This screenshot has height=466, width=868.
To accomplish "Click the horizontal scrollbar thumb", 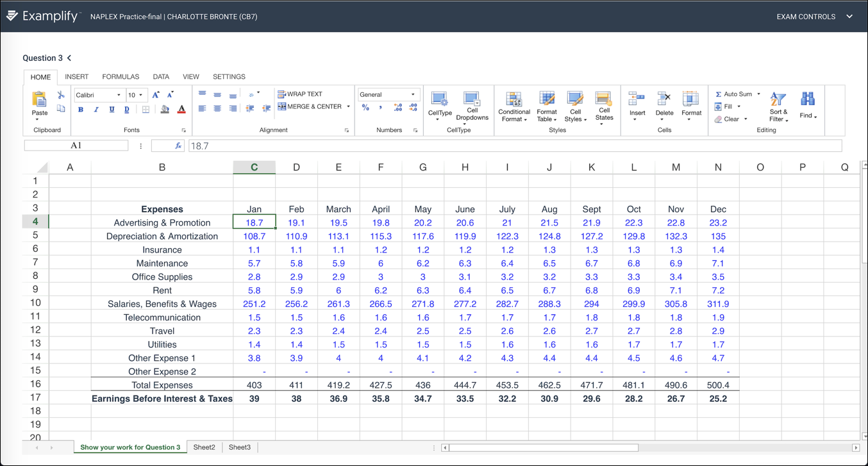I will pyautogui.click(x=544, y=447).
